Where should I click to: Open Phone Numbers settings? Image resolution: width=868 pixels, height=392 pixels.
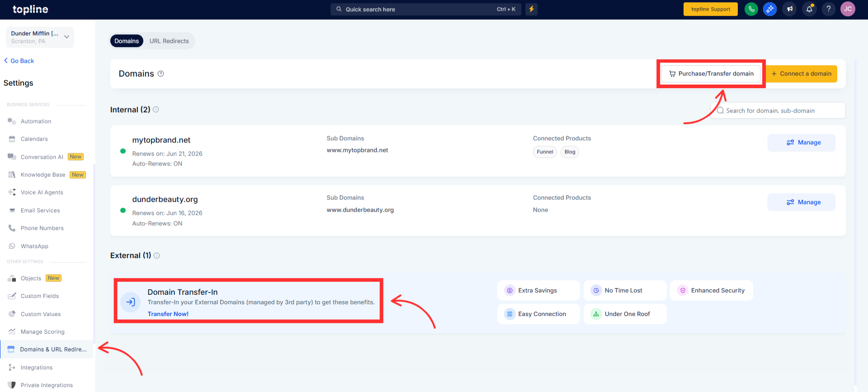tap(42, 228)
